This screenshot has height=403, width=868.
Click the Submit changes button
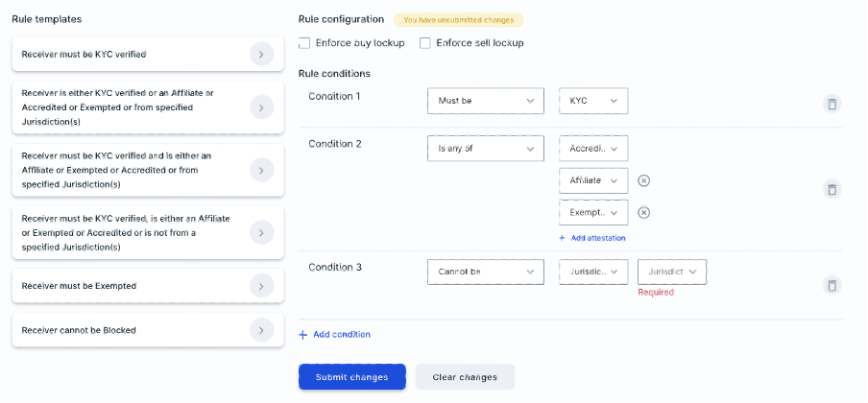pyautogui.click(x=352, y=377)
